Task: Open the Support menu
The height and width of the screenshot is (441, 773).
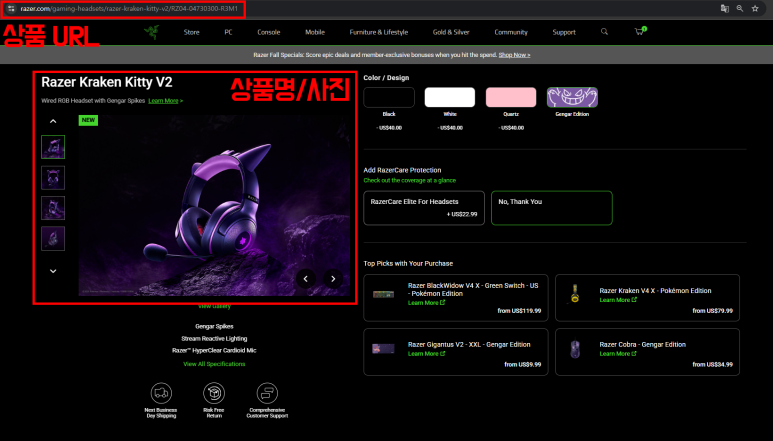Action: tap(564, 32)
